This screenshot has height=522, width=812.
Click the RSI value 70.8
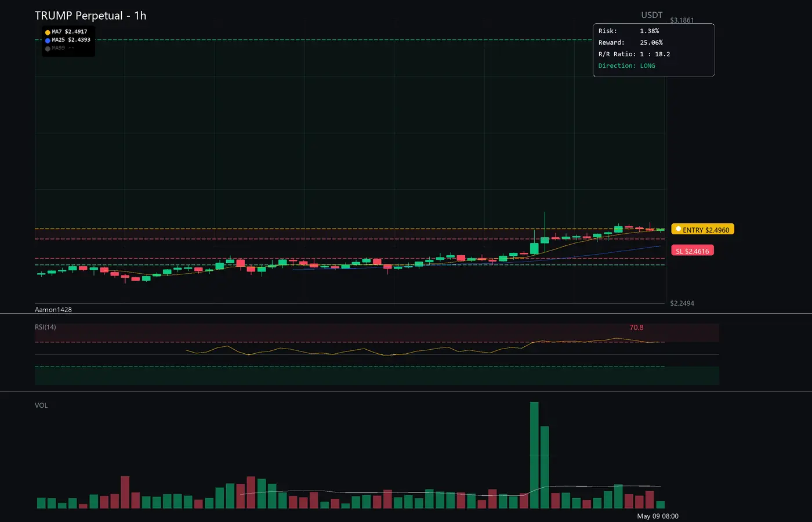[x=636, y=328]
